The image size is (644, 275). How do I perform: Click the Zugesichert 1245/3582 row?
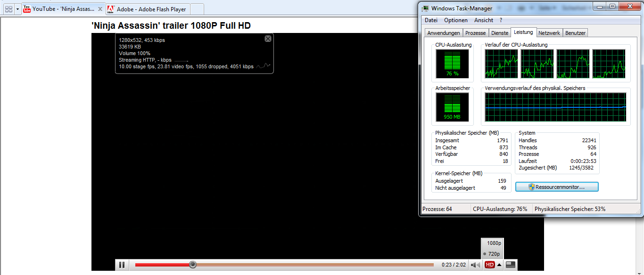tap(557, 168)
